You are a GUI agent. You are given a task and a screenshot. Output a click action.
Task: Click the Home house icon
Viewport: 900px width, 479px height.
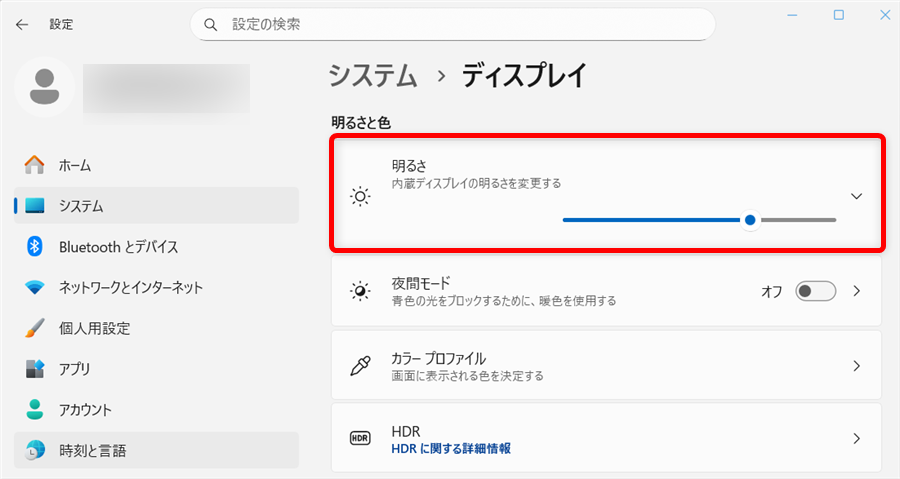(x=34, y=165)
